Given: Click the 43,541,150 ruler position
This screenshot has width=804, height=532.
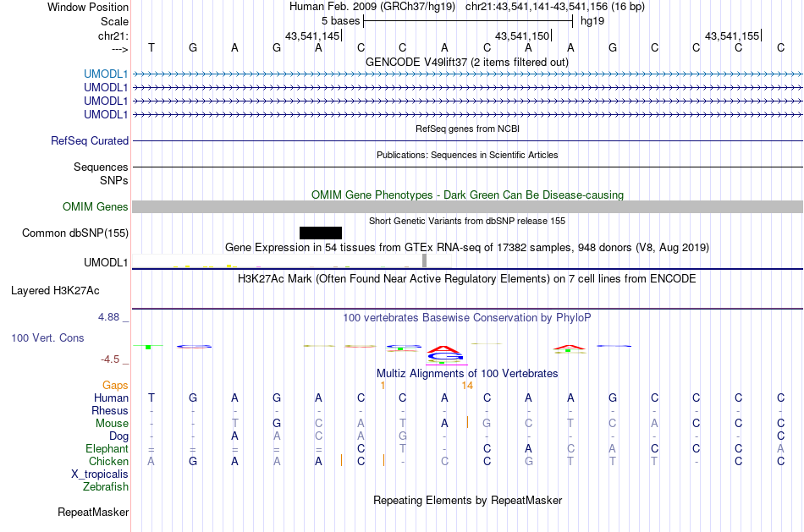Looking at the screenshot, I should 522,36.
